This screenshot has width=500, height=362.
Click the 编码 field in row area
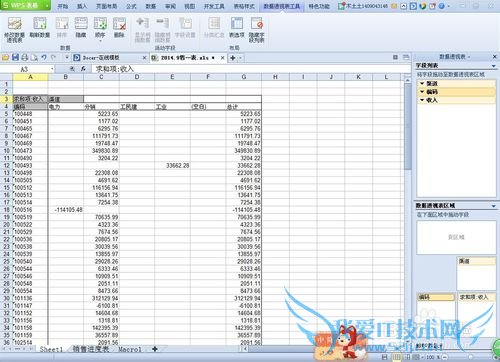click(x=436, y=297)
